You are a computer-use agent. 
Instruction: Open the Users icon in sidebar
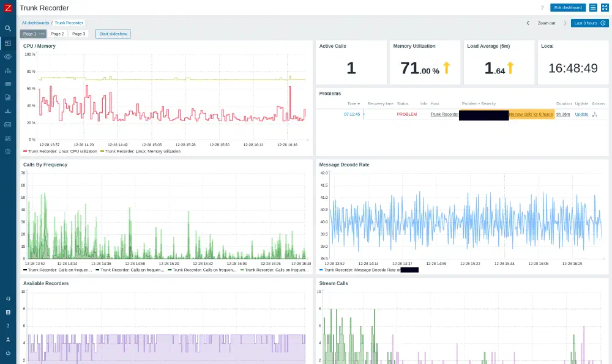[8, 138]
